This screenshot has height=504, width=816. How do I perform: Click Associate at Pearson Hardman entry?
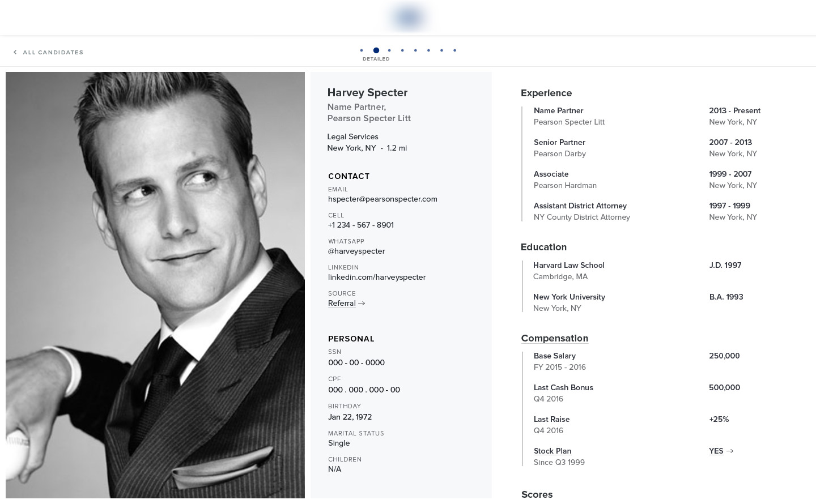click(565, 180)
